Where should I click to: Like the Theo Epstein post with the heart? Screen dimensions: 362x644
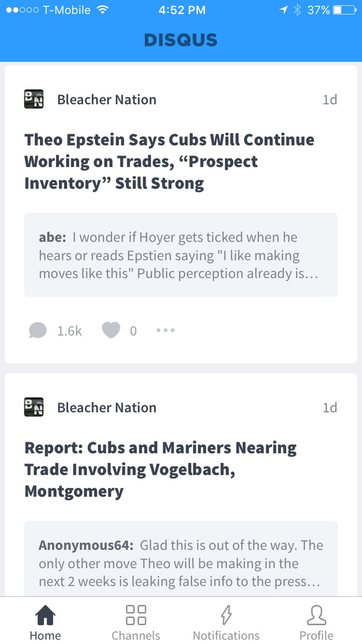(x=111, y=330)
